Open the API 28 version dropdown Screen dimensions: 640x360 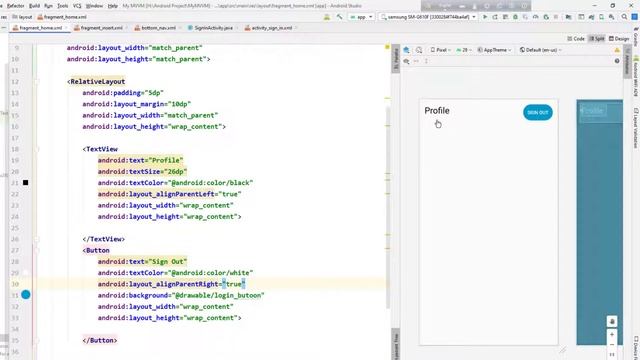[x=464, y=50]
